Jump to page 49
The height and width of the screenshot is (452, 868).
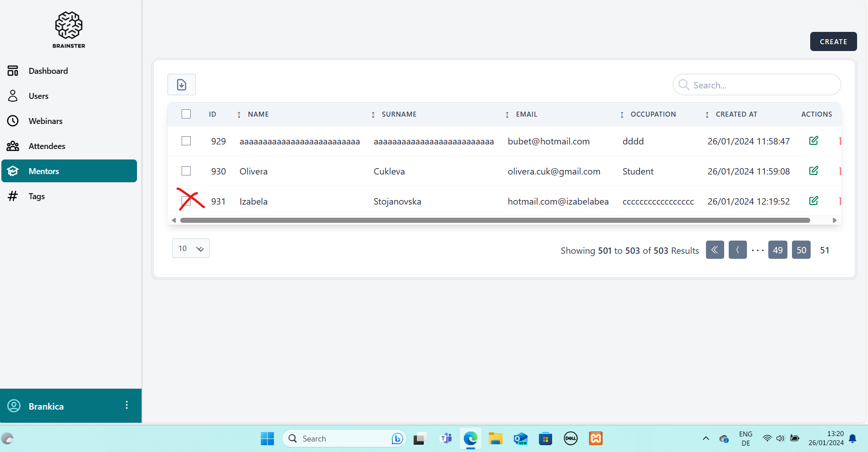point(777,250)
